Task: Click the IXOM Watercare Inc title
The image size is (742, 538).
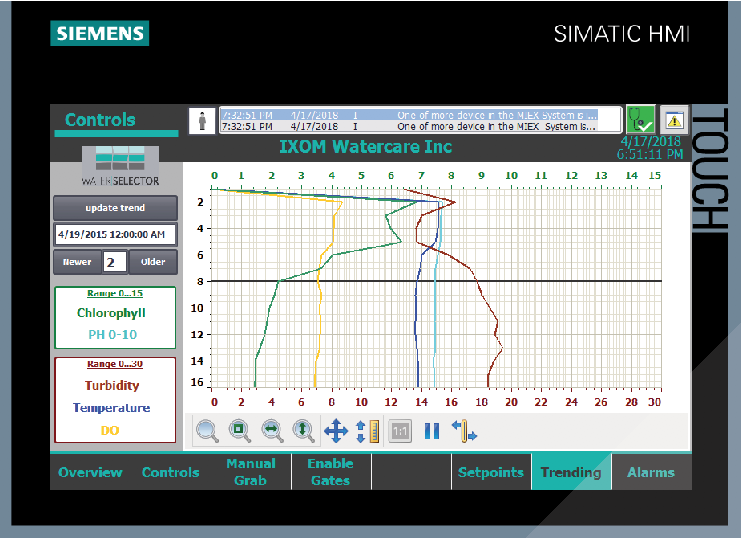Action: point(365,147)
